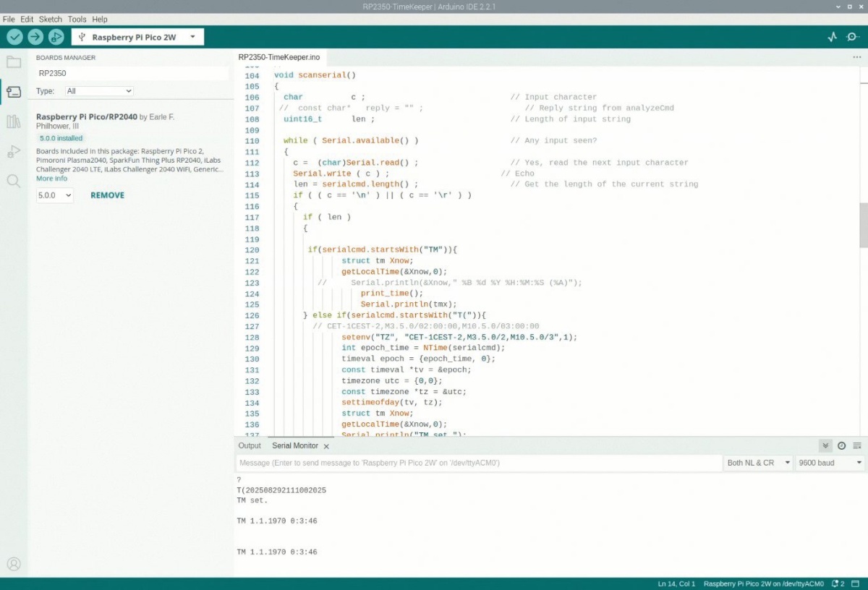This screenshot has height=590, width=868.
Task: Open the Sketchbook folder sidebar icon
Action: 14,61
